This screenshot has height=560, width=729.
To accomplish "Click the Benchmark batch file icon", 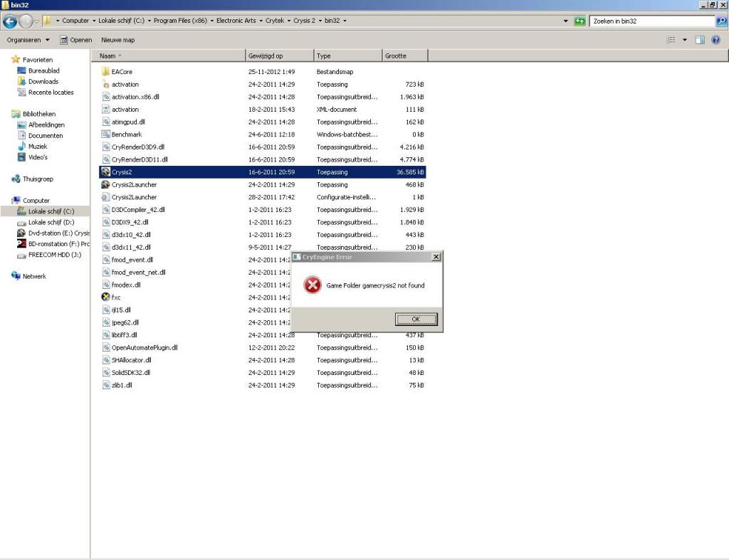I will (105, 134).
